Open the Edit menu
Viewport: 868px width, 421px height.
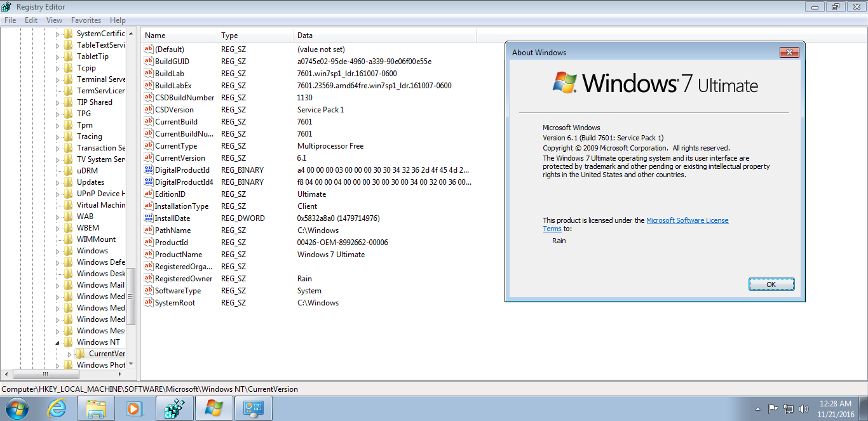click(x=31, y=20)
